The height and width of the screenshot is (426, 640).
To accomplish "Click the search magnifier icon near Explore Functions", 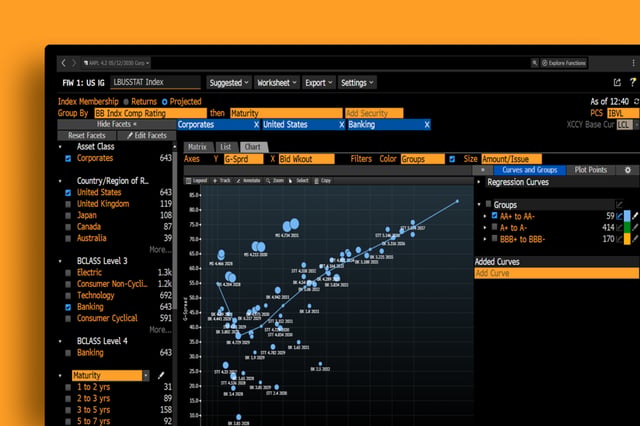I will point(534,63).
